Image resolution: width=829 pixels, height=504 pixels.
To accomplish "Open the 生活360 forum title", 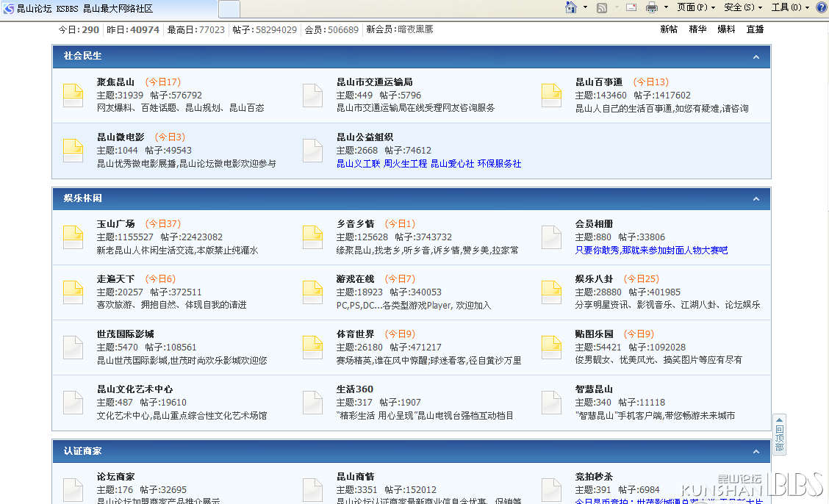I will click(355, 389).
